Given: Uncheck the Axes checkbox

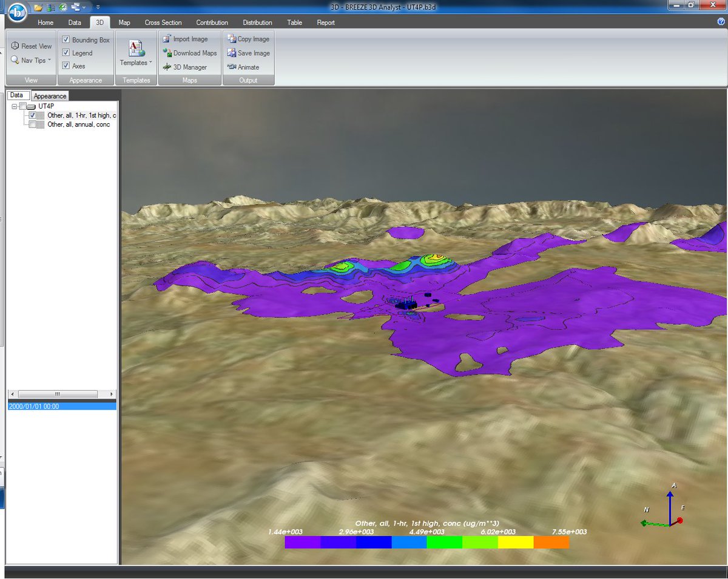Looking at the screenshot, I should coord(66,66).
